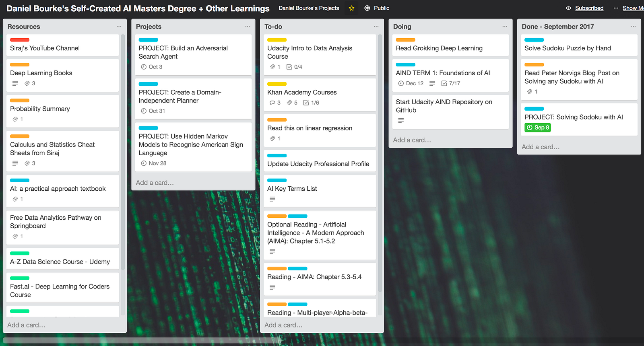Image resolution: width=644 pixels, height=346 pixels.
Task: Click attachment icon on Free Data Analytics Pathway card
Action: click(x=15, y=236)
